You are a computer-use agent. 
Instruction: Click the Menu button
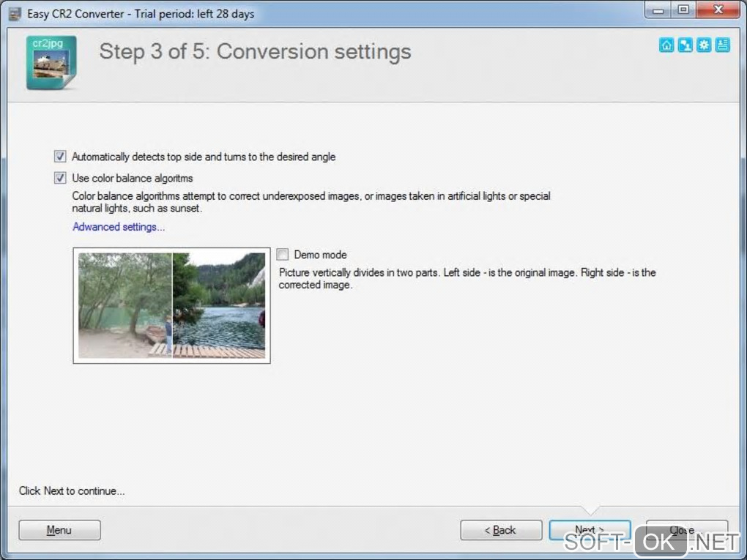[59, 530]
